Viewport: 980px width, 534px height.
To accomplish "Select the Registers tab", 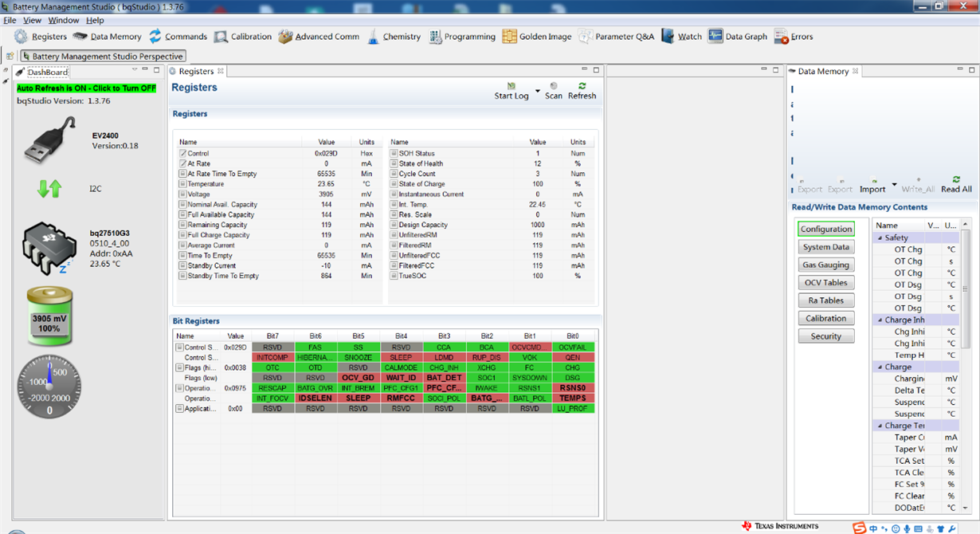I will pos(196,71).
